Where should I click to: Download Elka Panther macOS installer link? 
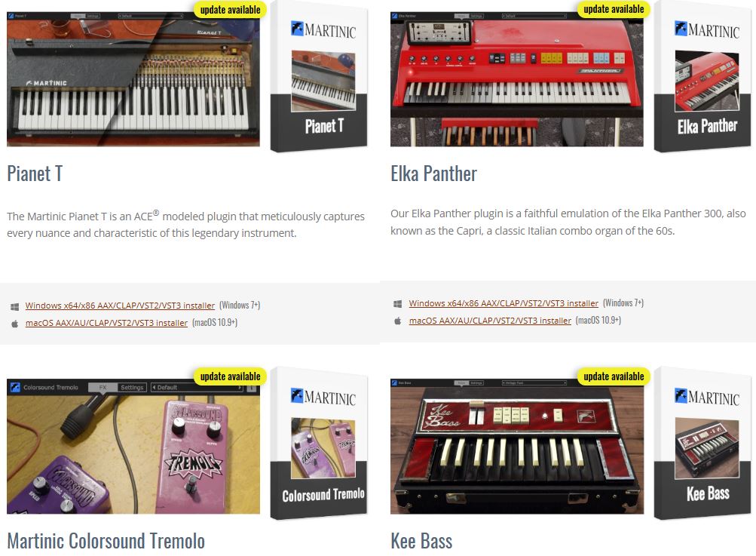click(x=490, y=321)
